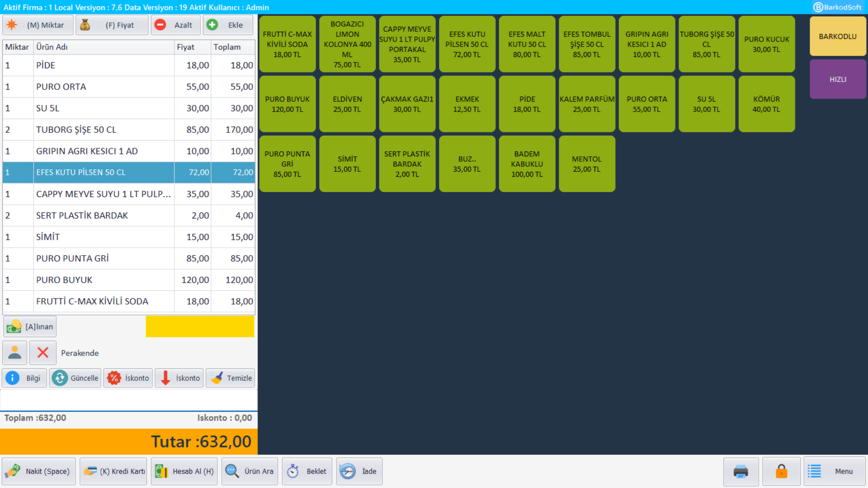Click the Hesab Al (H) button
The image size is (868, 488).
tap(184, 471)
